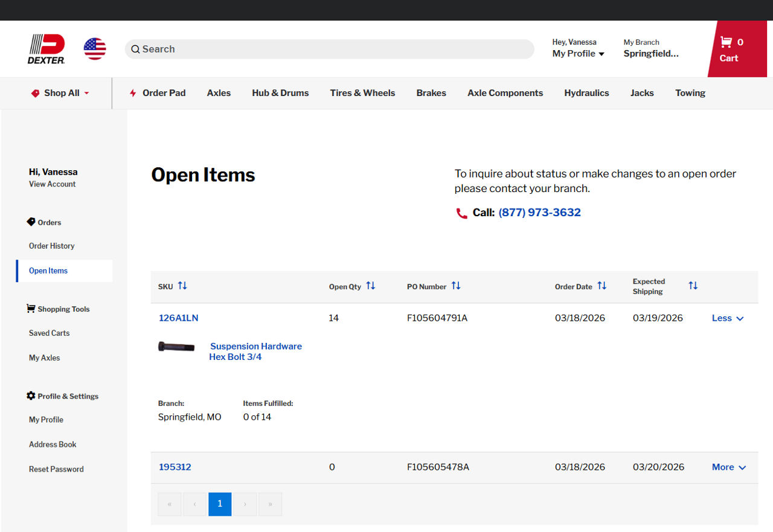Open Reset Password in sidebar
Viewport: 773px width, 532px height.
tap(56, 469)
